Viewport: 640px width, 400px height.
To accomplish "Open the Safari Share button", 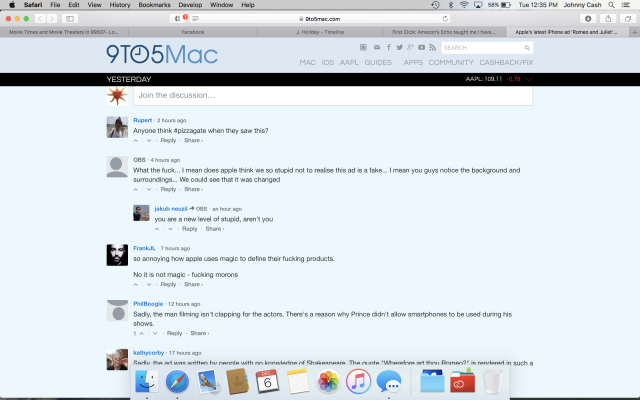I will click(608, 19).
